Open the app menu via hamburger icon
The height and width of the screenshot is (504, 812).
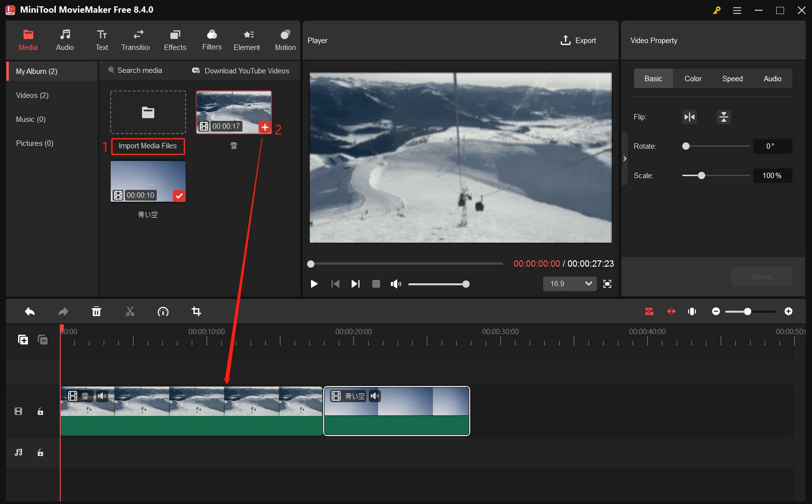pos(738,10)
